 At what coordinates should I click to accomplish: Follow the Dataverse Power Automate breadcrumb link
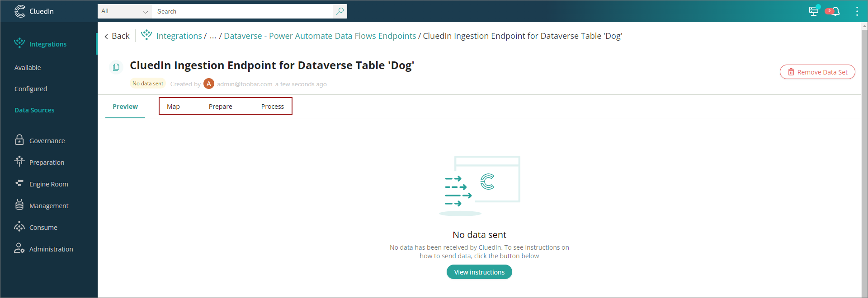320,36
